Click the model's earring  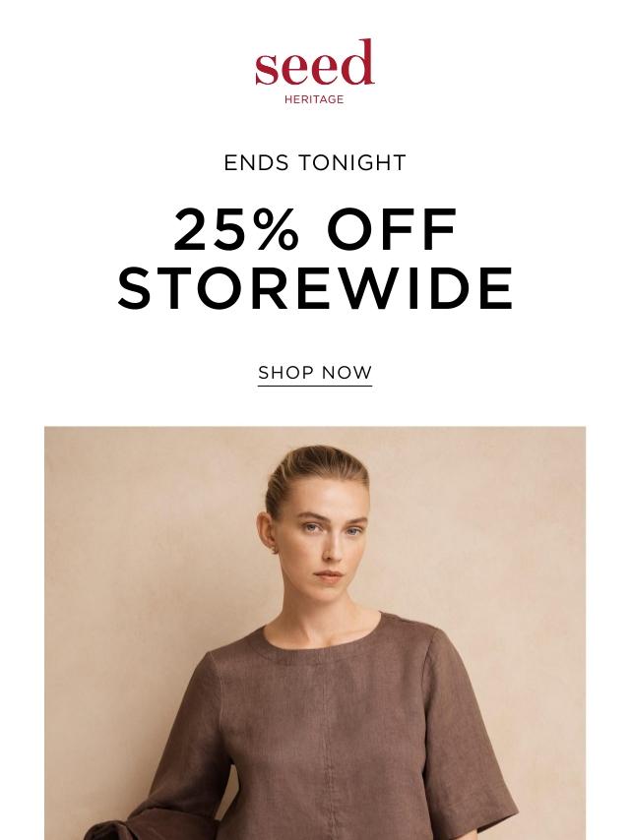pos(275,550)
